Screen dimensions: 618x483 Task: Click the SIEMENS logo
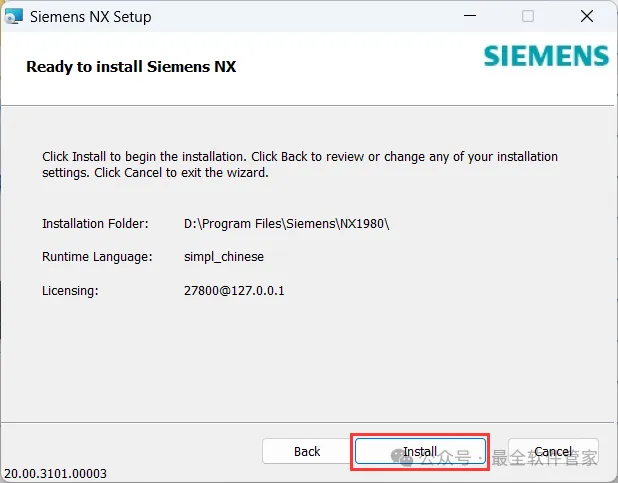(546, 56)
